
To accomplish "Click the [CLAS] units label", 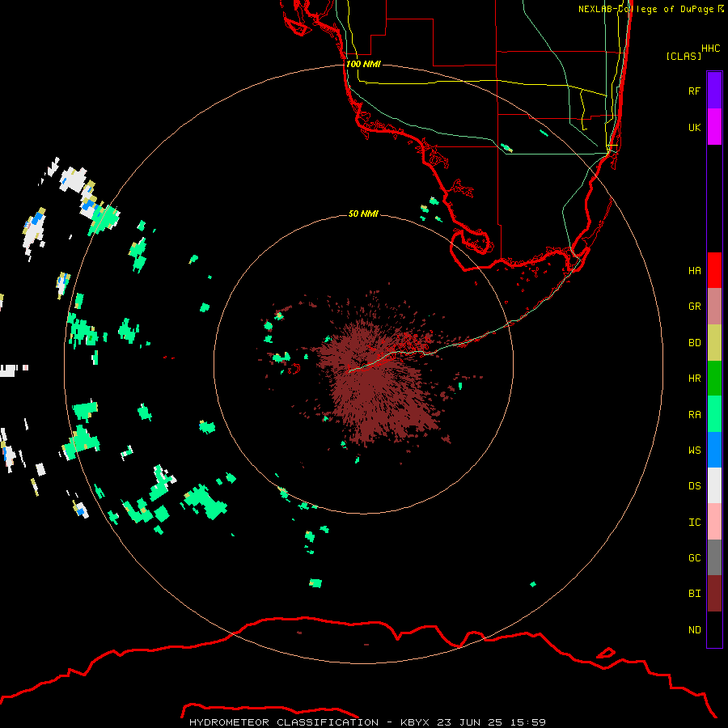I will (x=684, y=57).
